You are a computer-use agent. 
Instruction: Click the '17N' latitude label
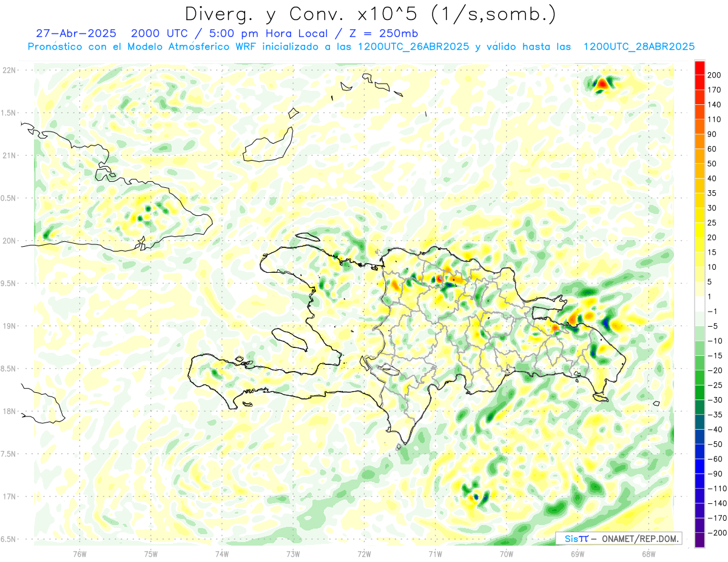pos(9,497)
